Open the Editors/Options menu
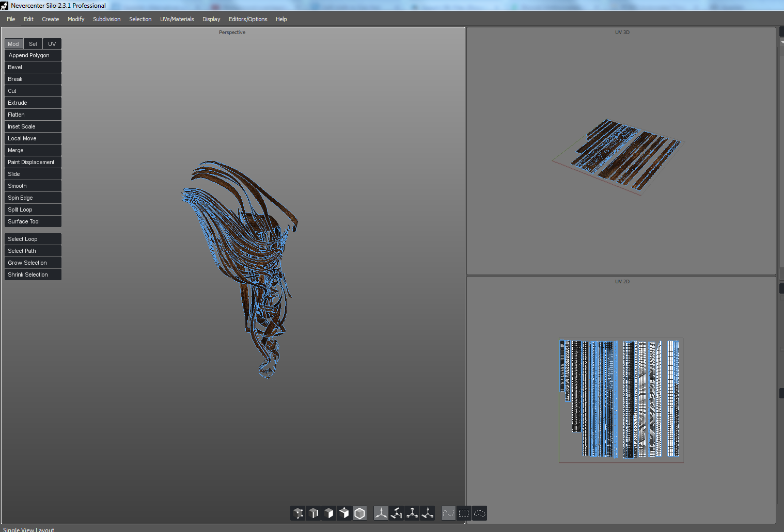 tap(248, 19)
